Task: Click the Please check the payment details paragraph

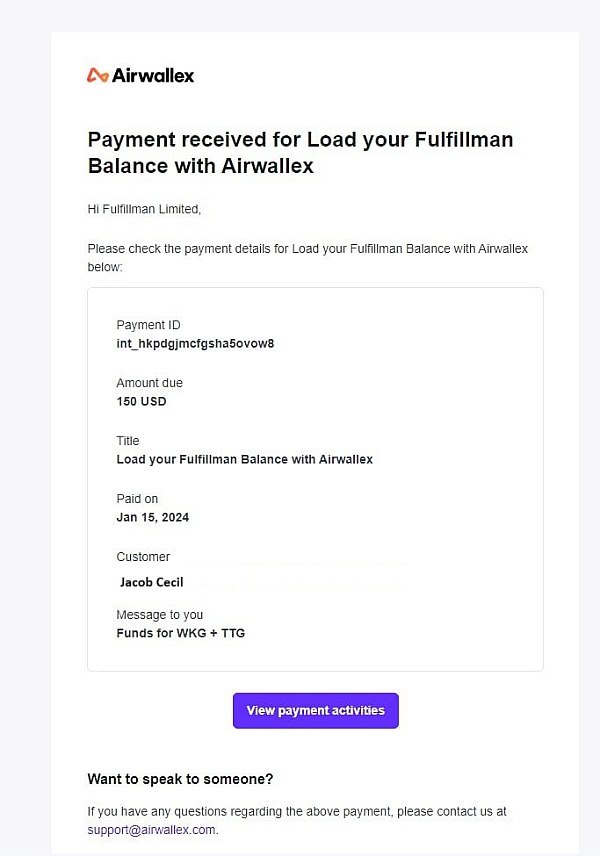Action: tap(307, 258)
